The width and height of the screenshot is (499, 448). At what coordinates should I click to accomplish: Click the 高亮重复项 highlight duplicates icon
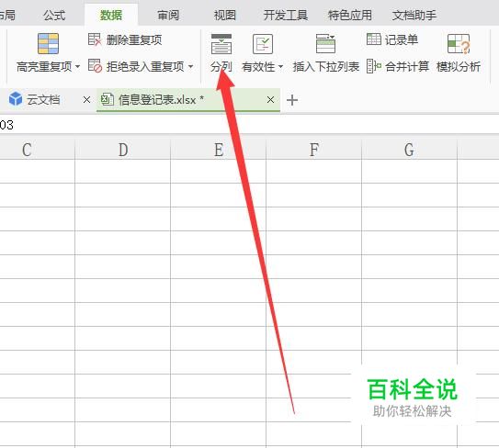point(48,43)
